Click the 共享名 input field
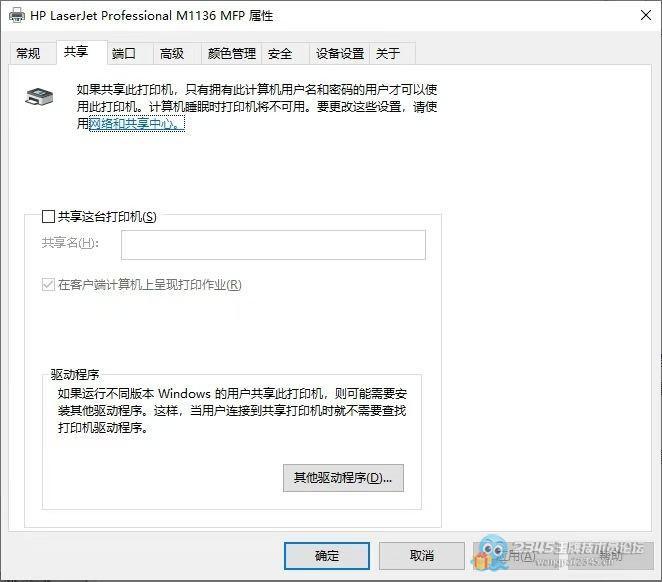This screenshot has width=662, height=582. [273, 245]
